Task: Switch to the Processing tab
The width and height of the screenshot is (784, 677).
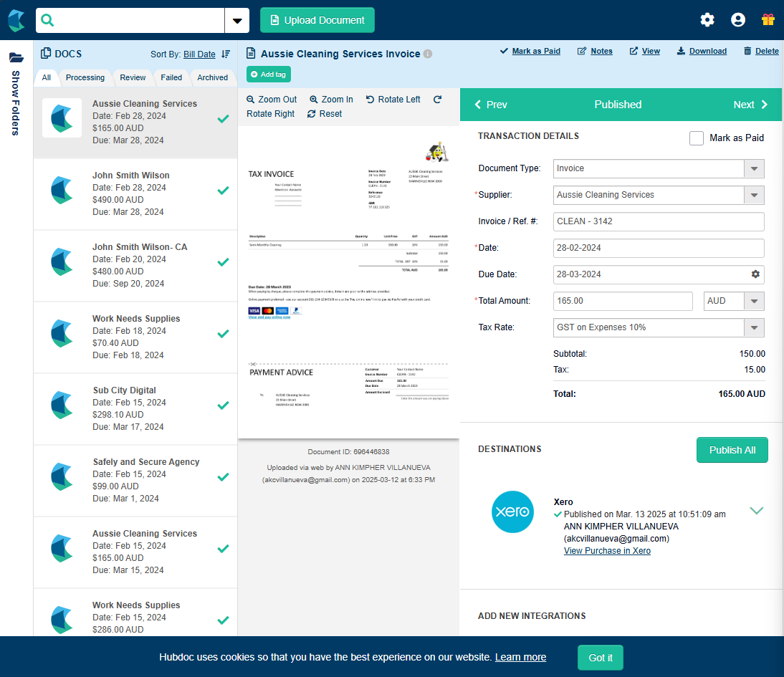Action: [85, 77]
